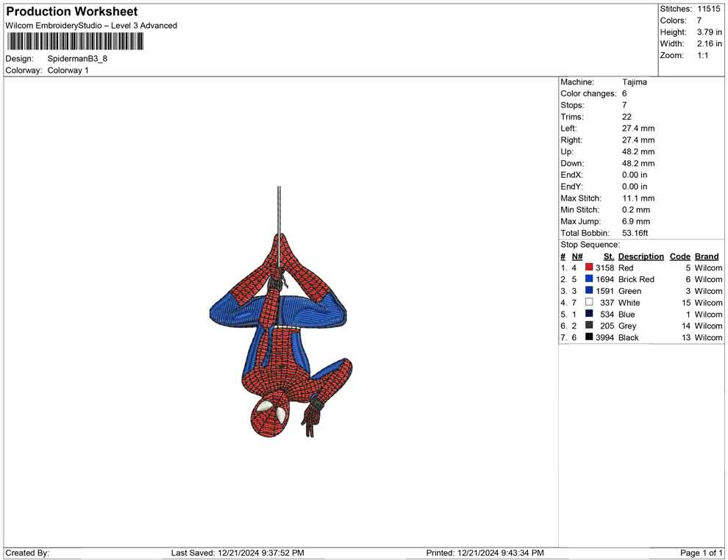728x560 pixels.
Task: Click the St. column header
Action: point(608,256)
